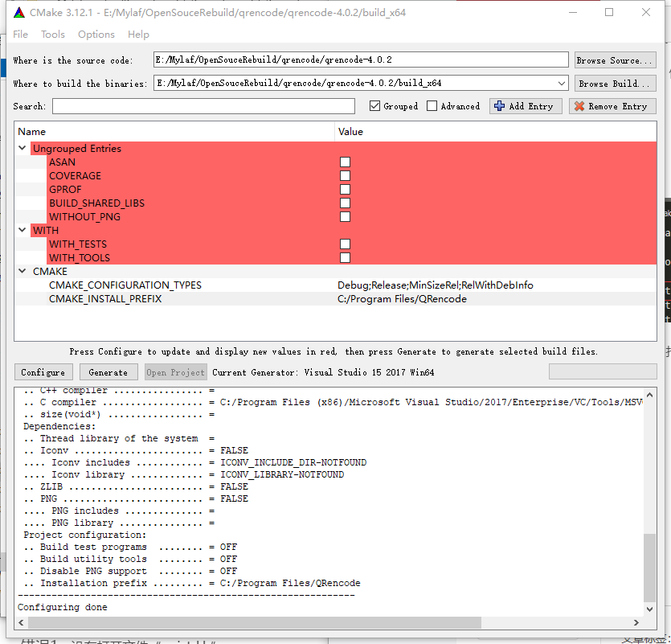The width and height of the screenshot is (671, 644).
Task: Turn on the WITH_TESTS checkbox
Action: click(x=345, y=244)
